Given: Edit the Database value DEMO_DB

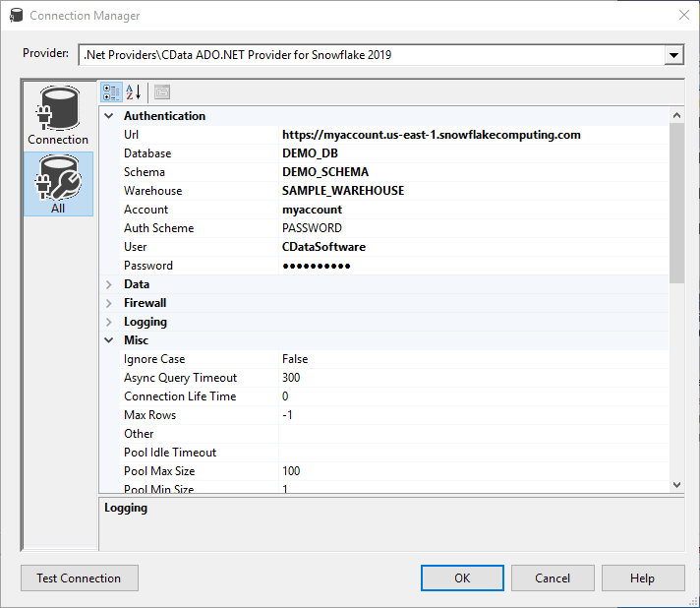Looking at the screenshot, I should click(474, 153).
